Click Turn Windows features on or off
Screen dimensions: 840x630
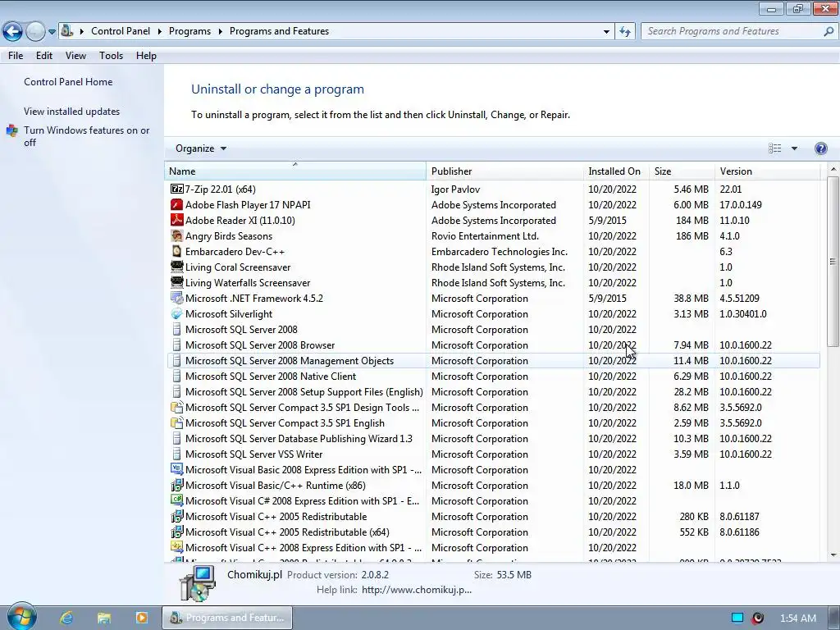coord(86,136)
